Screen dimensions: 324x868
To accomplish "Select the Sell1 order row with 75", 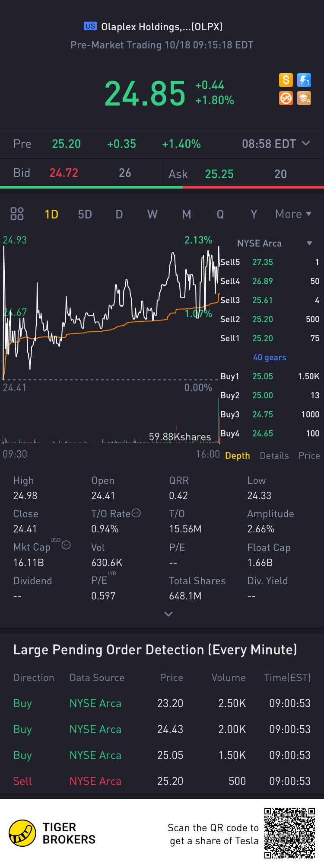I will 270,338.
